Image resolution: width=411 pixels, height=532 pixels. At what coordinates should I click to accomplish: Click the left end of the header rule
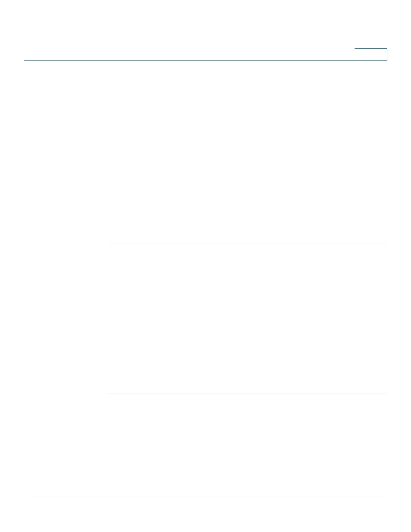pyautogui.click(x=26, y=60)
